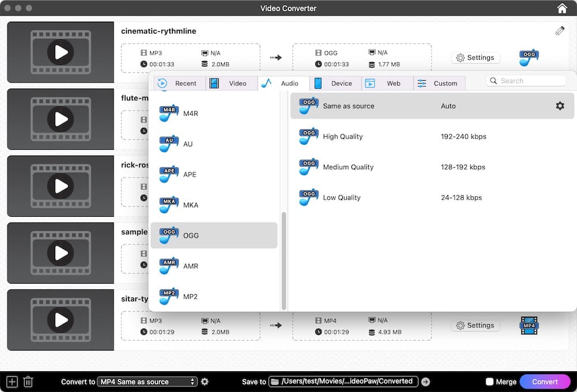Click the Home icon in title bar
577x392 pixels.
[x=561, y=8]
